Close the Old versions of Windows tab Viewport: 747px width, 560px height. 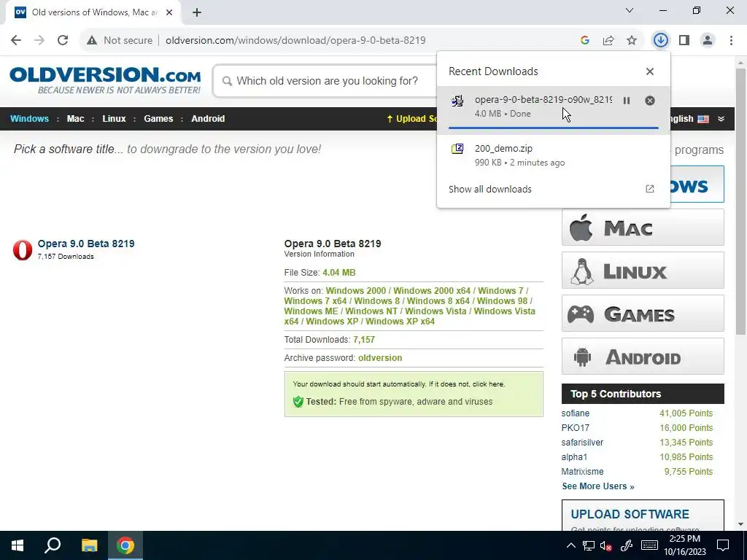(169, 12)
